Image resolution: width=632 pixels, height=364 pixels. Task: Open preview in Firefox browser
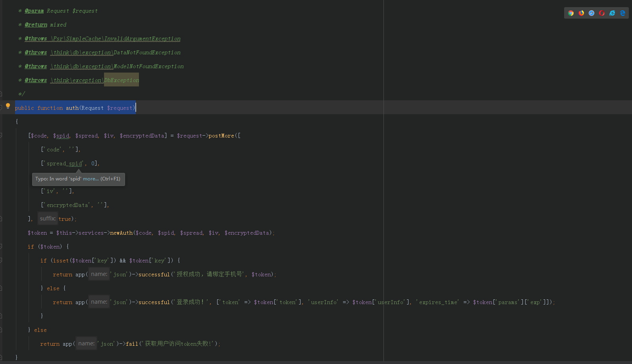tap(581, 13)
